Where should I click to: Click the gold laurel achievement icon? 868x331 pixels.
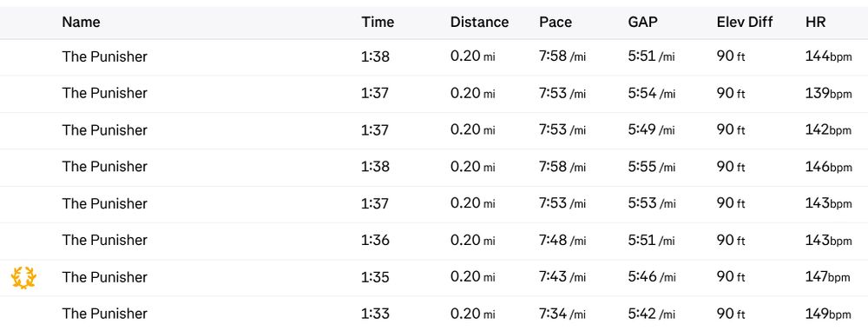pyautogui.click(x=23, y=277)
